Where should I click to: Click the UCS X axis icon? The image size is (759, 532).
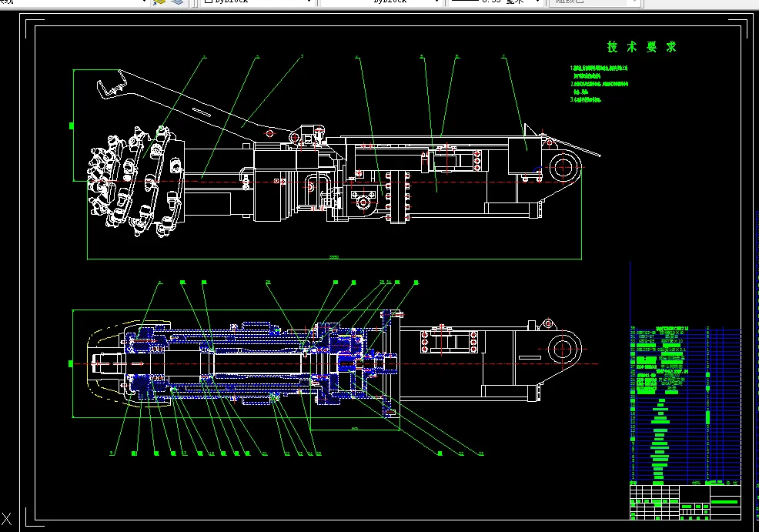(x=6, y=520)
